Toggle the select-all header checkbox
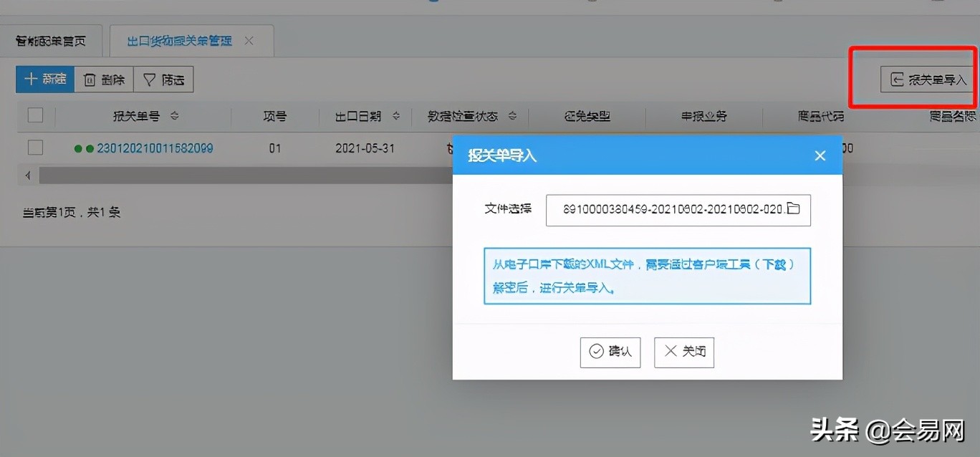This screenshot has height=457, width=980. pos(35,115)
